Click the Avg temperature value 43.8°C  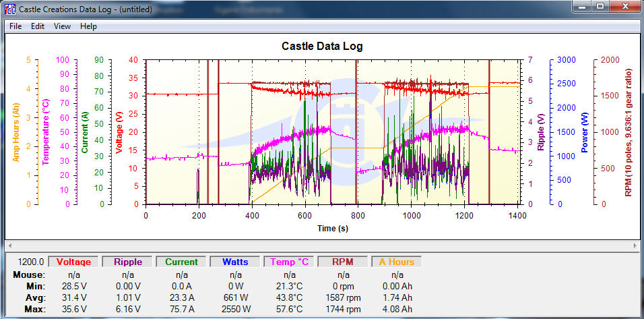289,297
